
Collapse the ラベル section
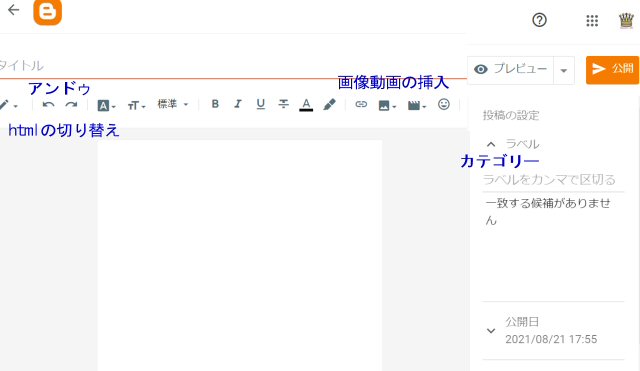491,144
